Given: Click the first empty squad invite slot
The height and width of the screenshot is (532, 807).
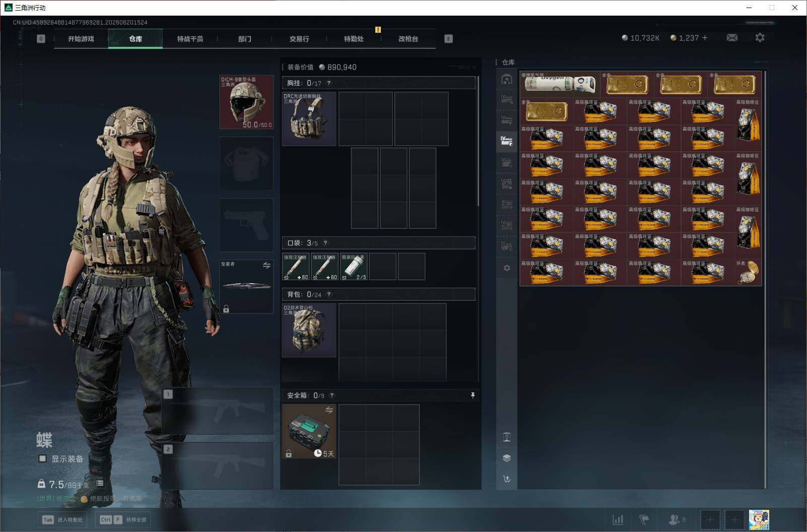Looking at the screenshot, I should point(710,519).
